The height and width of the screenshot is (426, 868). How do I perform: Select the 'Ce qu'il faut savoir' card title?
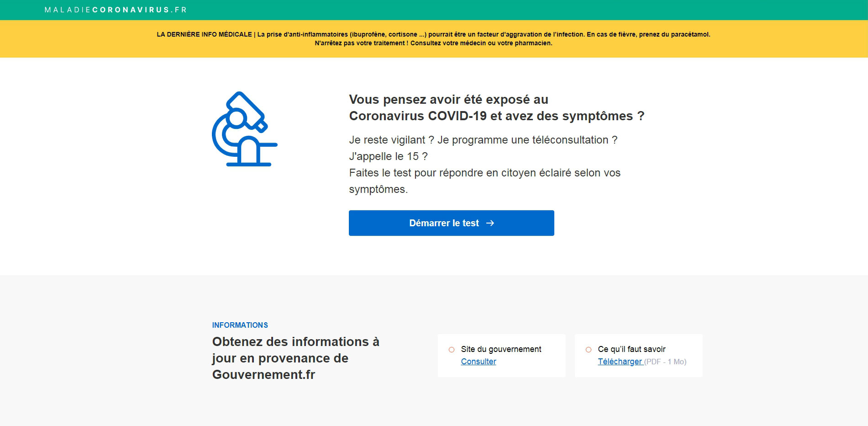point(631,349)
